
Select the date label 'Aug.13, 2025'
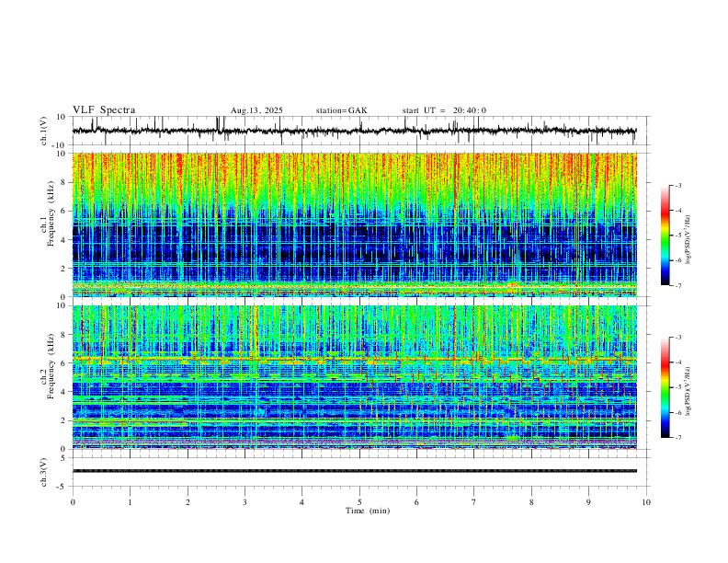[x=256, y=110]
